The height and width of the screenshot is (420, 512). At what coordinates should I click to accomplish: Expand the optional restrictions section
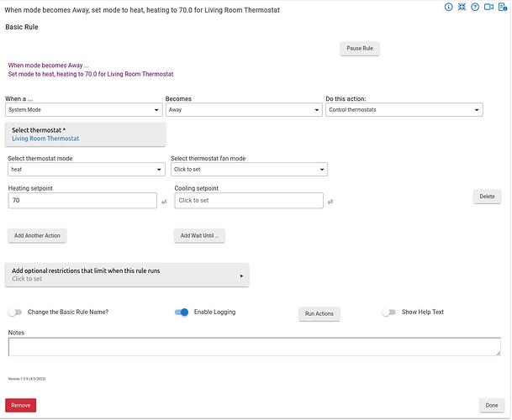tap(127, 276)
